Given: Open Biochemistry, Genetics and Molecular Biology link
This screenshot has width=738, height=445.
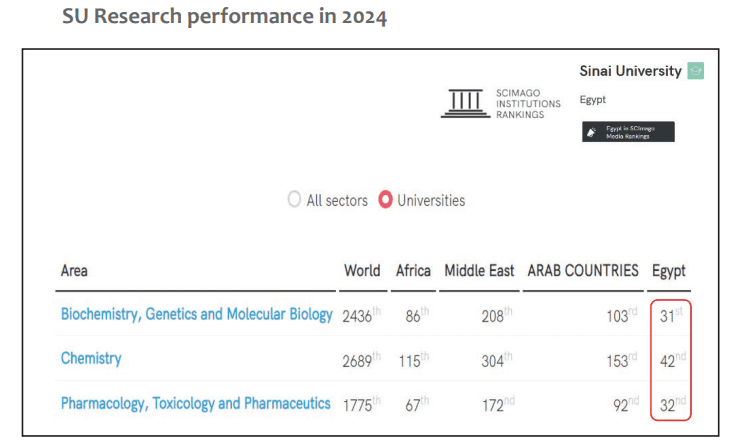Looking at the screenshot, I should (197, 314).
